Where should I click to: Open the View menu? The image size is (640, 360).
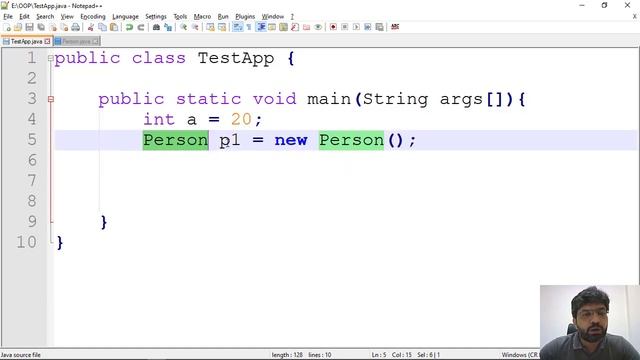pyautogui.click(x=67, y=17)
